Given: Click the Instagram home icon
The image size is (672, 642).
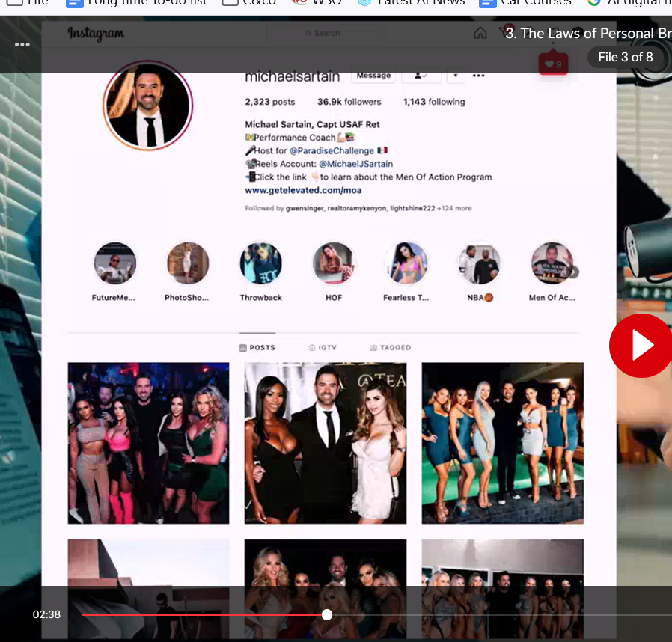Looking at the screenshot, I should 480,33.
